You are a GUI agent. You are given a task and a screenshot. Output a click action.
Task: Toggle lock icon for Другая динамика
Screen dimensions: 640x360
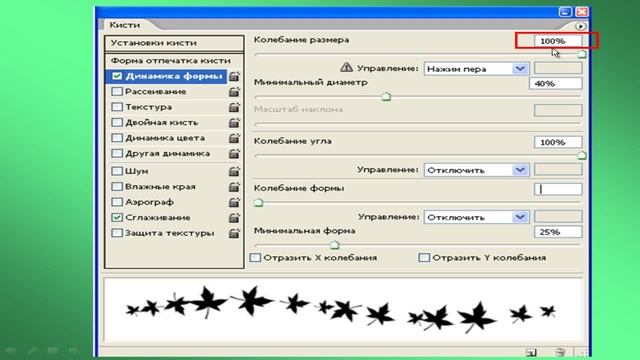pos(234,154)
